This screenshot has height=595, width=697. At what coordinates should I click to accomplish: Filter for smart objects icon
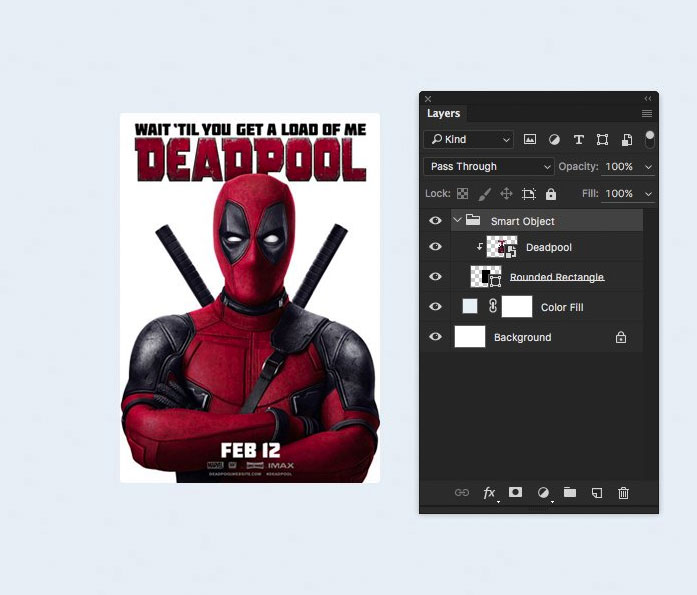(627, 140)
